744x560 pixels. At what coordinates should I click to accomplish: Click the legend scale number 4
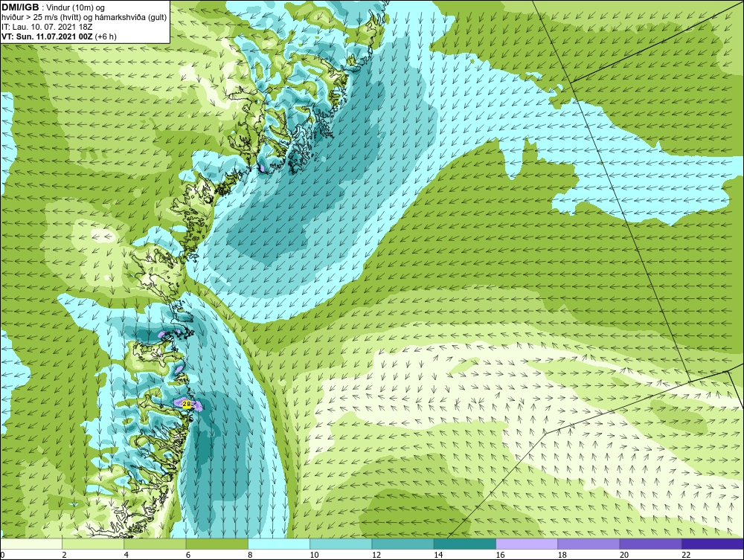[126, 555]
